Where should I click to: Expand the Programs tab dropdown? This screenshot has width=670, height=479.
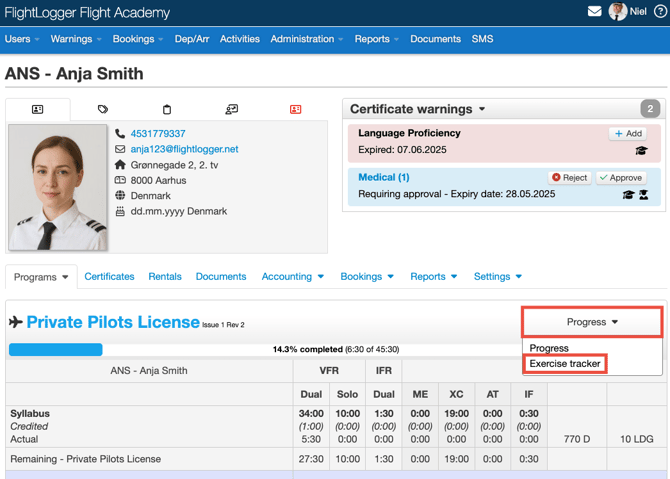[41, 277]
